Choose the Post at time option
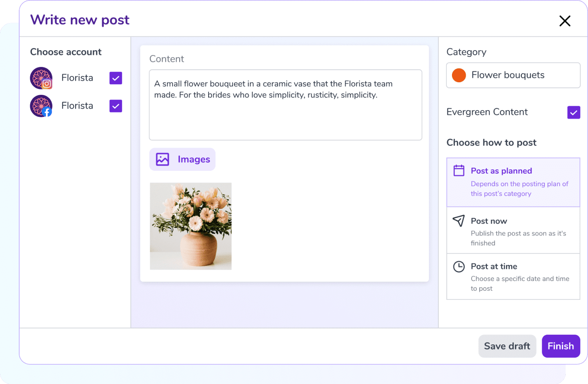 click(x=513, y=277)
